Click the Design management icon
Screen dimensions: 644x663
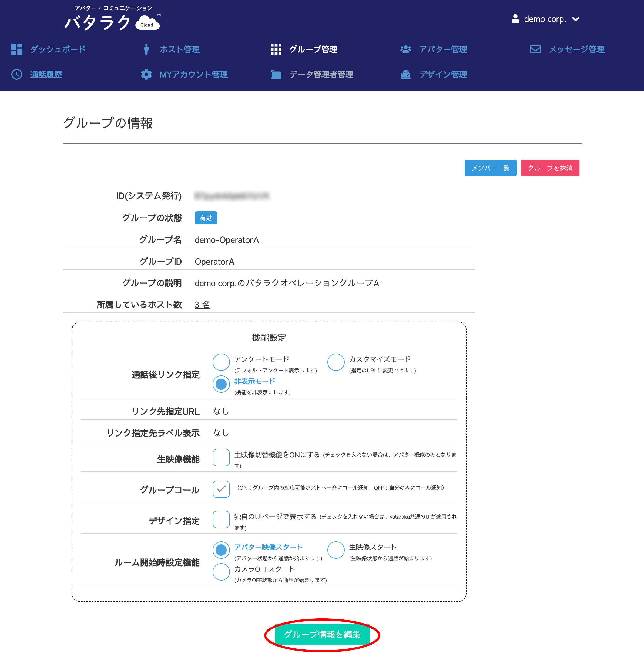click(x=405, y=74)
